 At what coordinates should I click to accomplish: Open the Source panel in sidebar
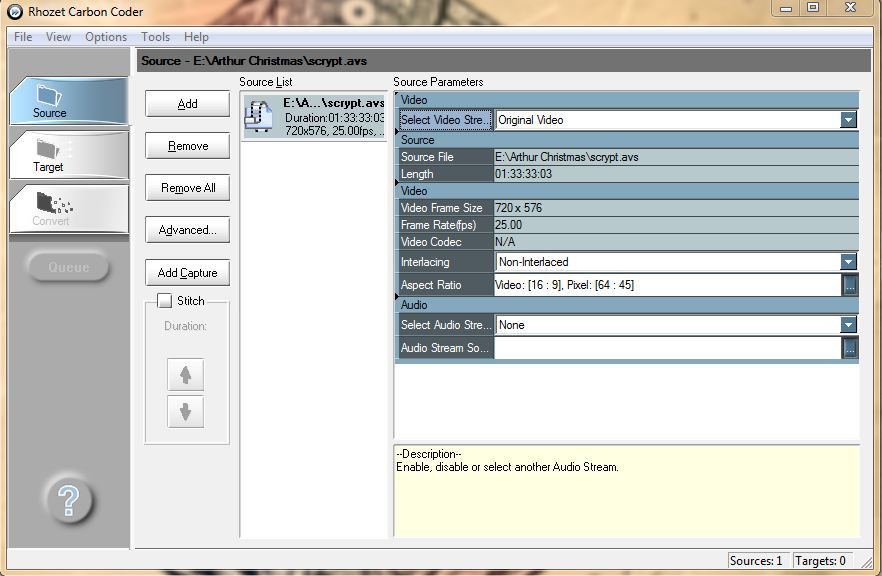(69, 101)
